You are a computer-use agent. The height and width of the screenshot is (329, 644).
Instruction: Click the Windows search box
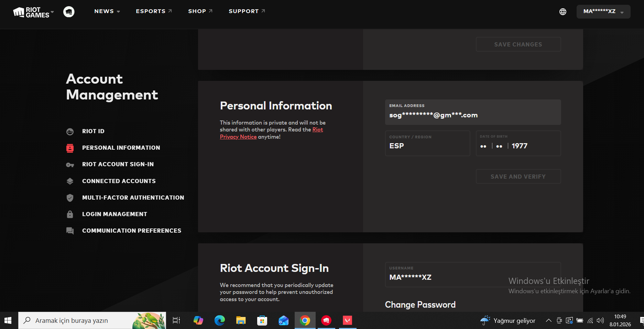(x=92, y=321)
